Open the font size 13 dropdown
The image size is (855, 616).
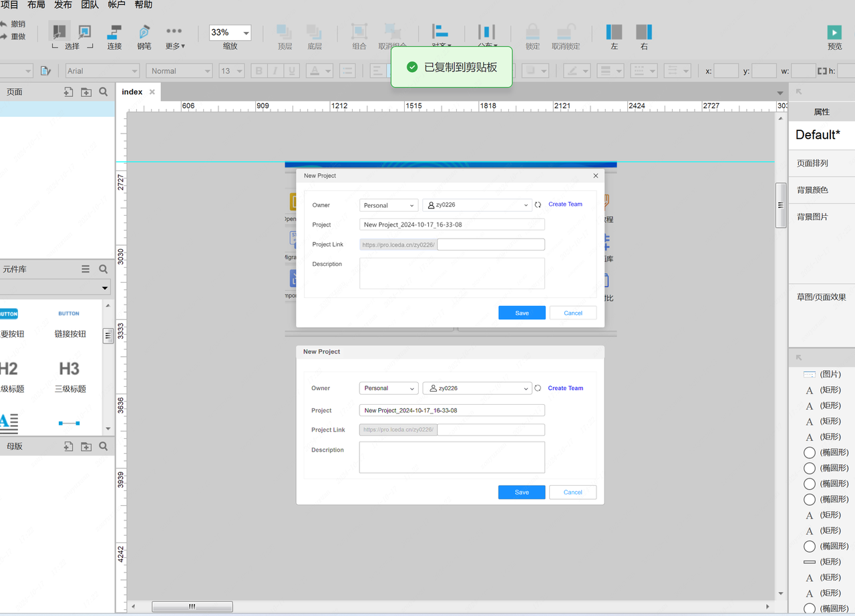[x=240, y=71]
